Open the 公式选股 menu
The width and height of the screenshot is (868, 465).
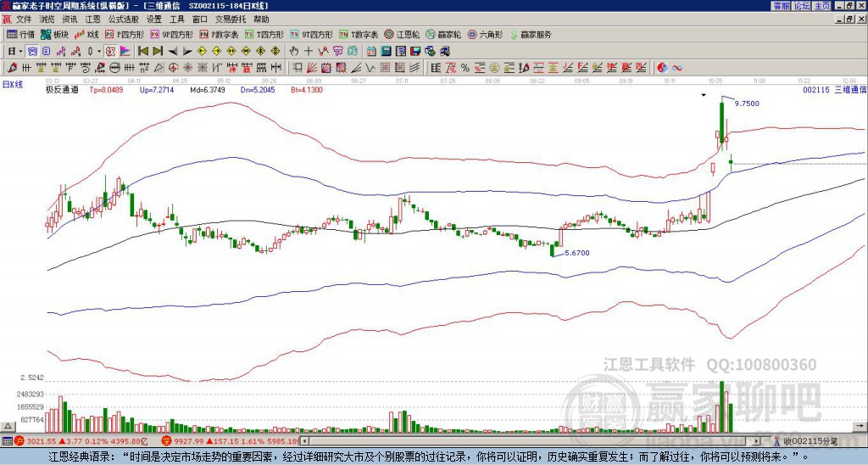pyautogui.click(x=124, y=20)
